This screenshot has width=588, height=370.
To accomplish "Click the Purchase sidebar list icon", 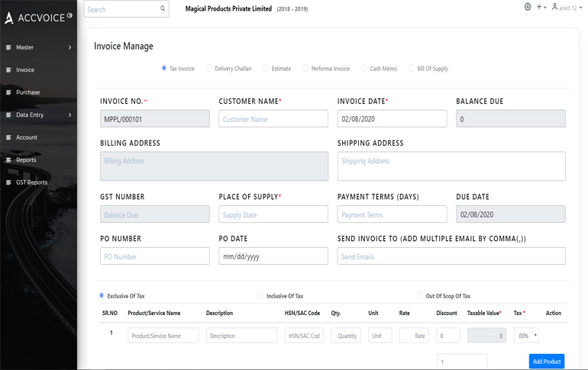I will click(x=8, y=92).
